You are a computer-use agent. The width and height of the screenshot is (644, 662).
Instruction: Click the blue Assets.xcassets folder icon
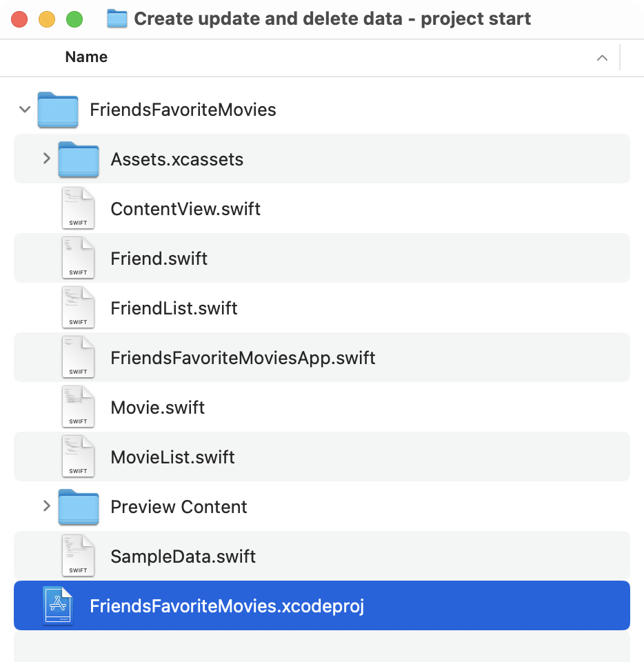[78, 159]
